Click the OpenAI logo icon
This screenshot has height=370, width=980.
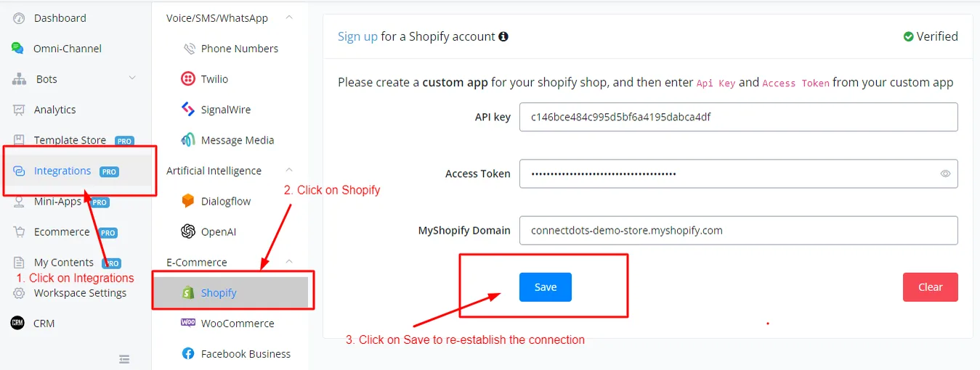click(x=188, y=231)
